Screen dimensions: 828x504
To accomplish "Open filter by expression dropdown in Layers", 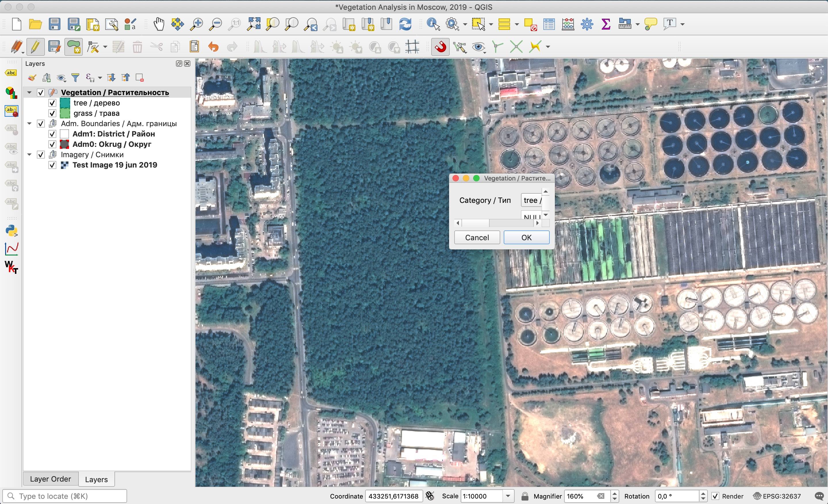I will [x=100, y=78].
